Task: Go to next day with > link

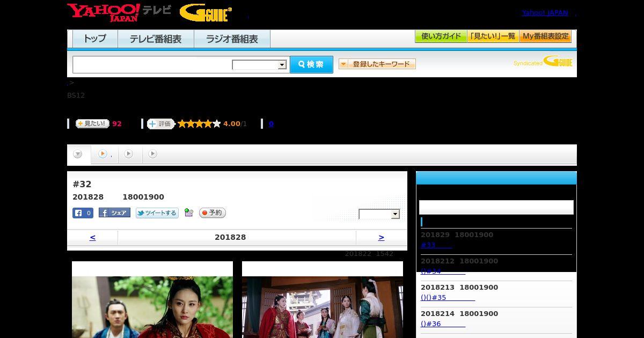Action: click(x=381, y=237)
